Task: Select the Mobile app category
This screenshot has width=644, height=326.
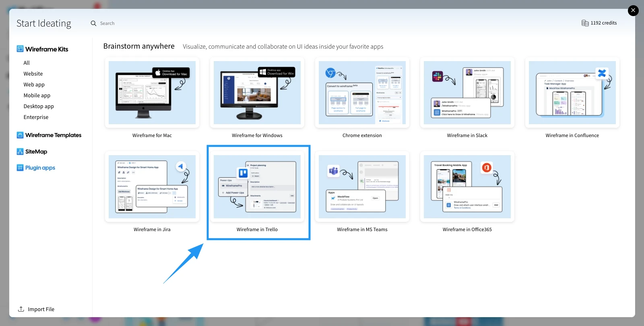Action: coord(37,95)
